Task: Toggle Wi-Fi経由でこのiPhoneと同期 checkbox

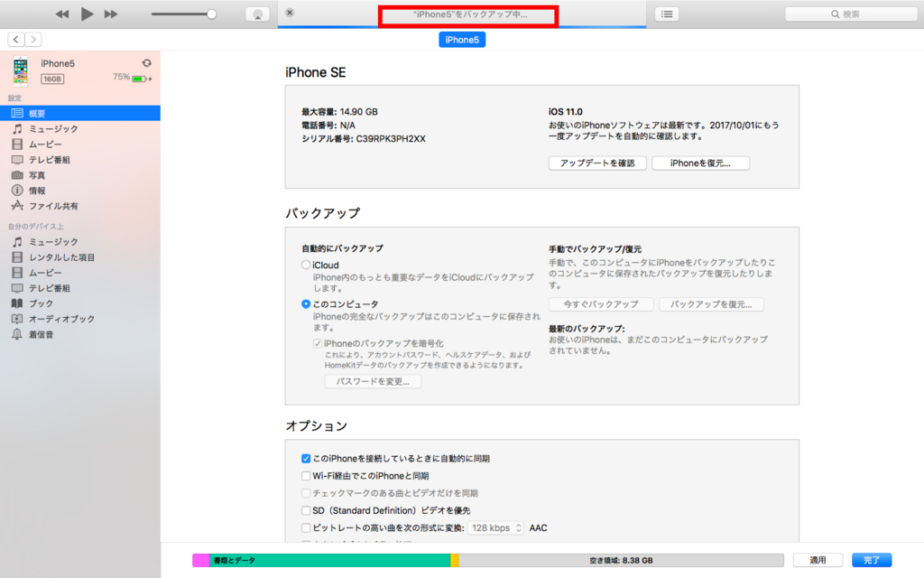Action: pos(306,476)
